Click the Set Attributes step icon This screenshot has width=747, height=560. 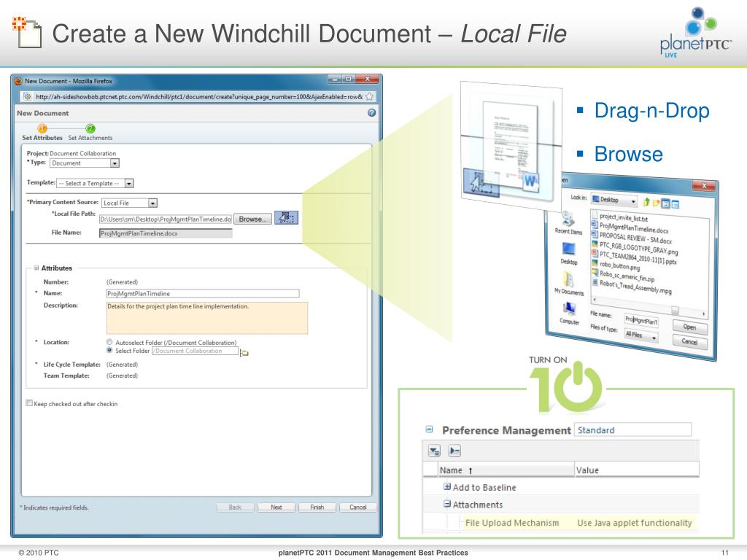(x=42, y=128)
